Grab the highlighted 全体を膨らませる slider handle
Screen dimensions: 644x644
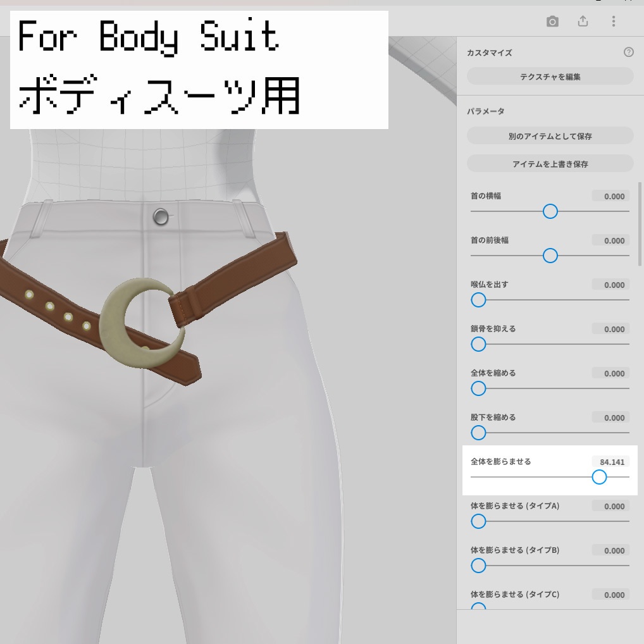point(598,477)
